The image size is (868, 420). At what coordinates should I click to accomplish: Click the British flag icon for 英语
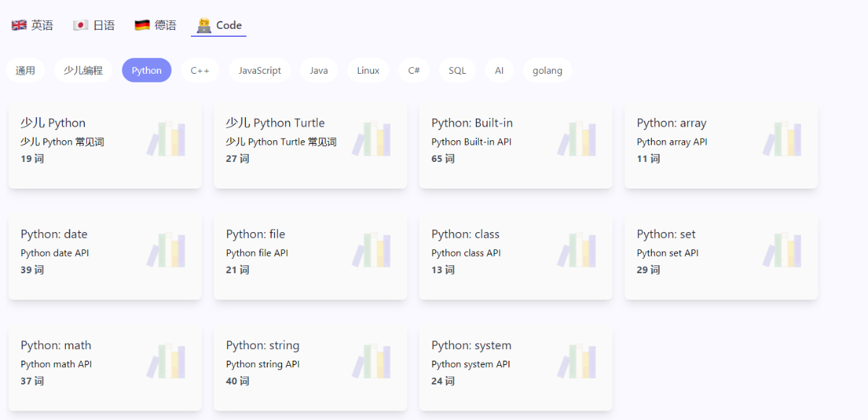19,25
